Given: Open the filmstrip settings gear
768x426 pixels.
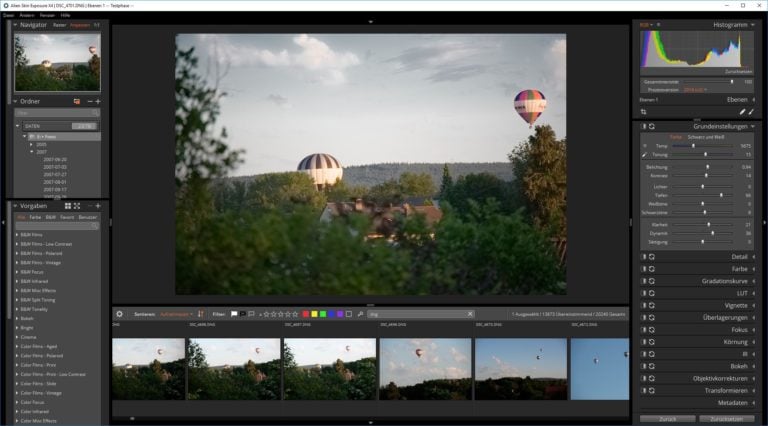Looking at the screenshot, I should pyautogui.click(x=120, y=314).
